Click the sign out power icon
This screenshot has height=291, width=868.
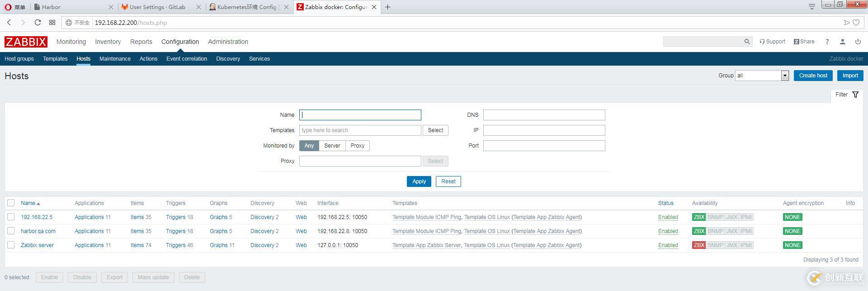tap(858, 42)
